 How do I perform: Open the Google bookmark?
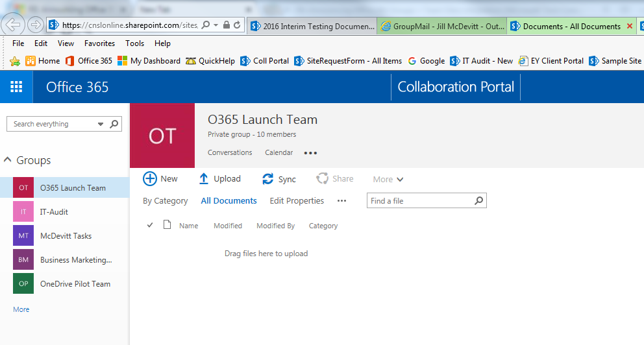[x=427, y=61]
